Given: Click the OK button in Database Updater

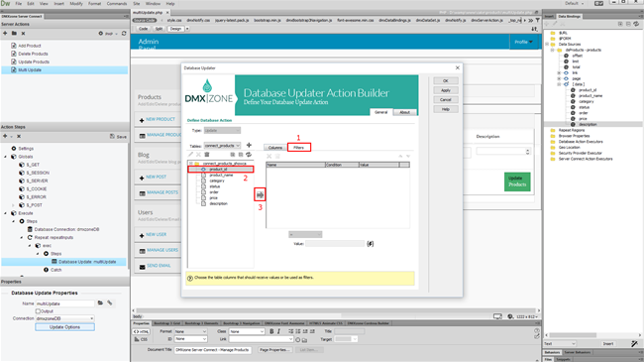Looking at the screenshot, I should point(446,81).
